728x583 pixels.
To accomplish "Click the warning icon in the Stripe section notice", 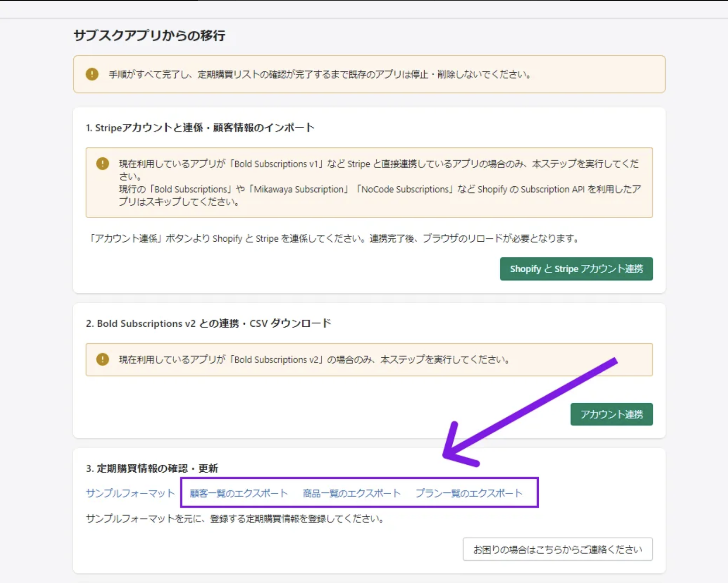I will 102,163.
